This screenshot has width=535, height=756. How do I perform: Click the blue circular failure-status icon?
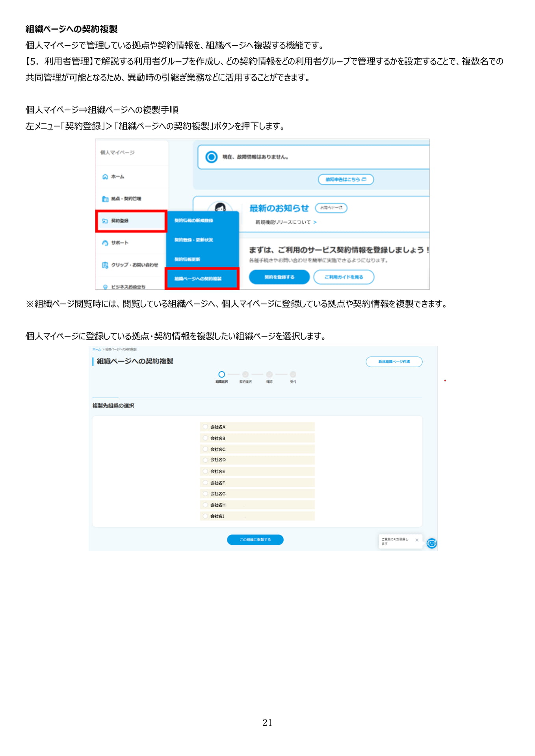[212, 157]
